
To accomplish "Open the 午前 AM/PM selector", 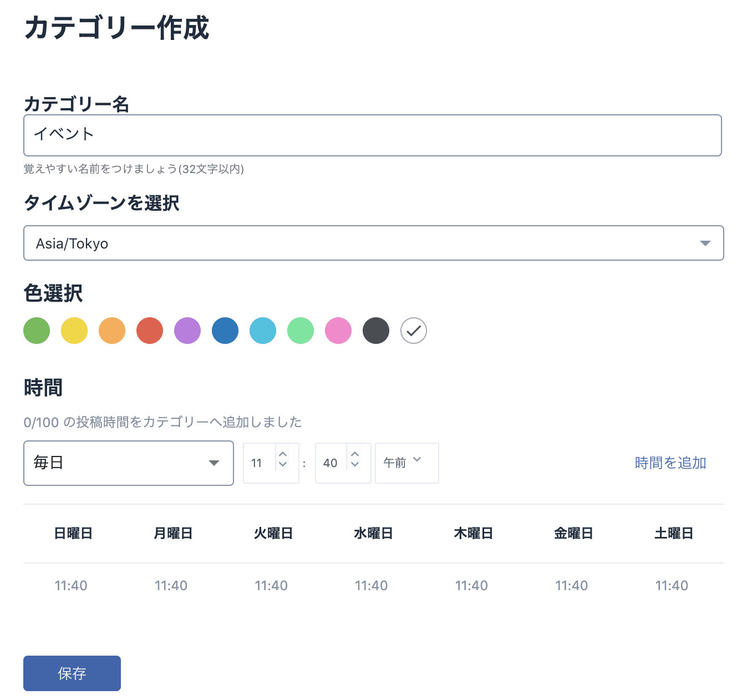I will (x=406, y=463).
